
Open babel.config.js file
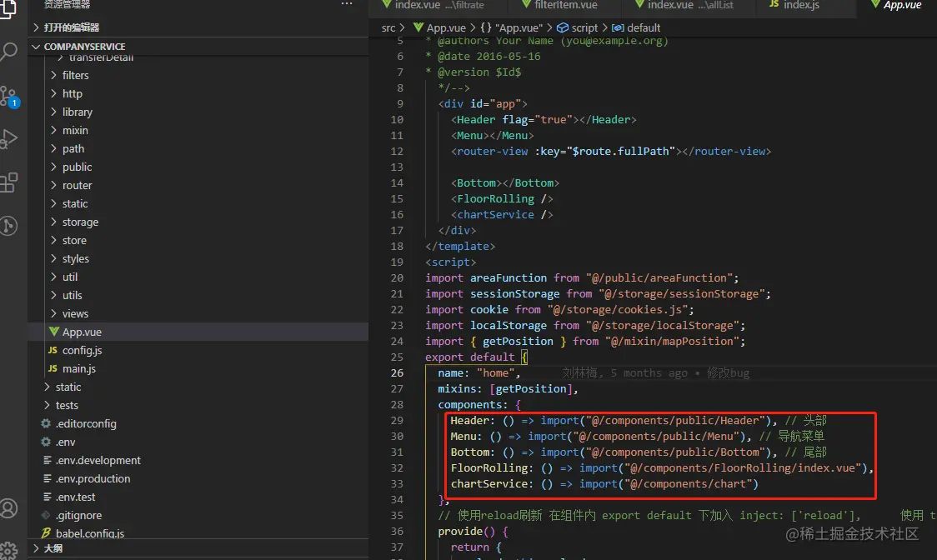click(x=198, y=533)
